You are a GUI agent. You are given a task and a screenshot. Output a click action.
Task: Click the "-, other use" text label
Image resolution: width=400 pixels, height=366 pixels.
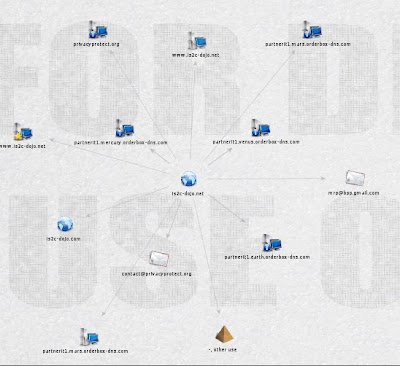(x=223, y=350)
